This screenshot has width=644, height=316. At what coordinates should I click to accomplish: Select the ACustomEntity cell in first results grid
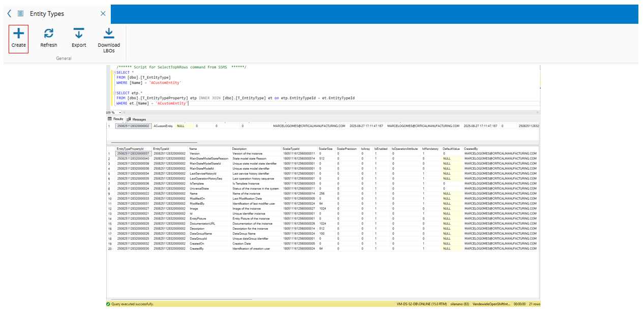coord(163,125)
